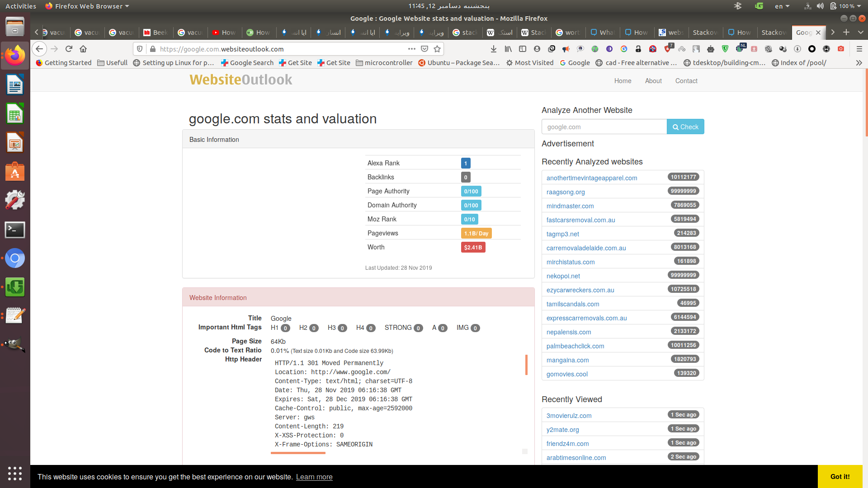Open the About nav item
This screenshot has width=868, height=488.
point(653,81)
